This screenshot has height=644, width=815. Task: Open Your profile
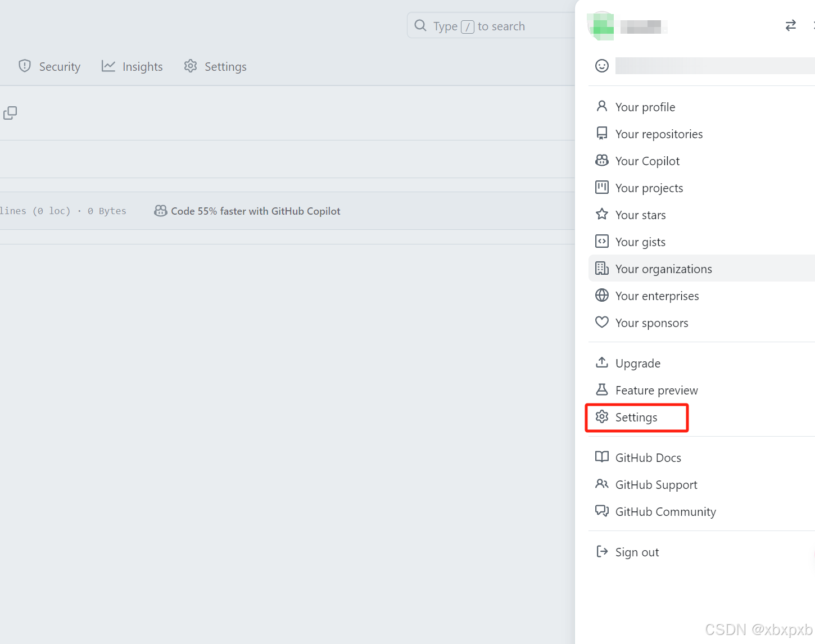pos(701,107)
